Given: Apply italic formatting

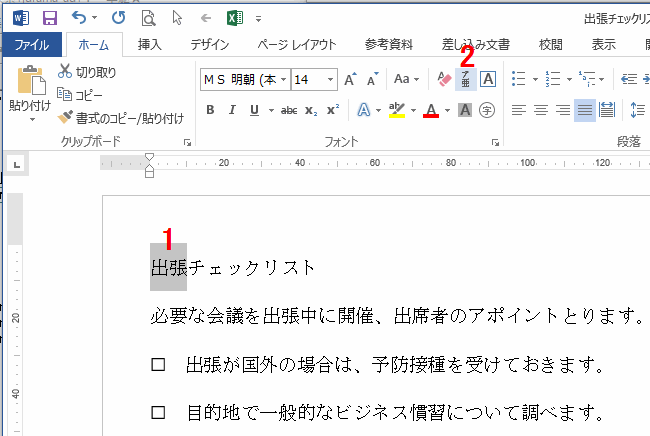Looking at the screenshot, I should pos(233,110).
